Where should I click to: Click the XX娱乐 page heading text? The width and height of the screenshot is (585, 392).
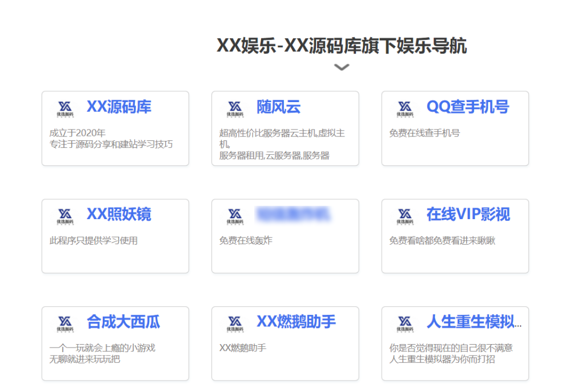point(342,46)
